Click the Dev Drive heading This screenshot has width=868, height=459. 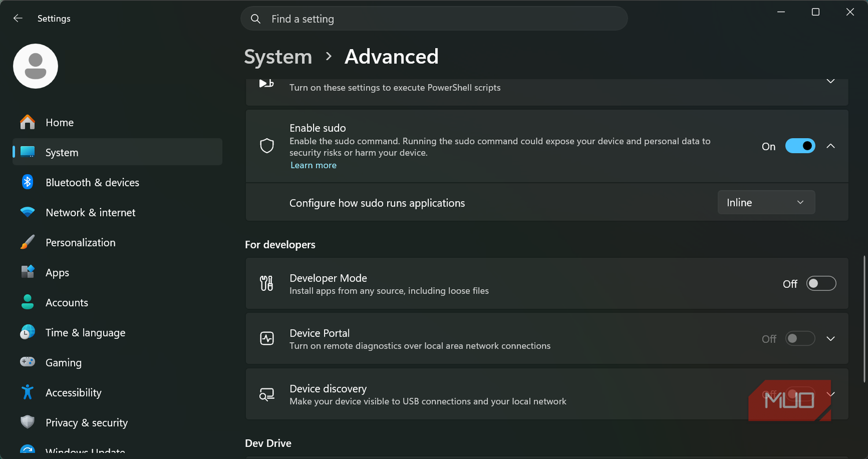268,443
